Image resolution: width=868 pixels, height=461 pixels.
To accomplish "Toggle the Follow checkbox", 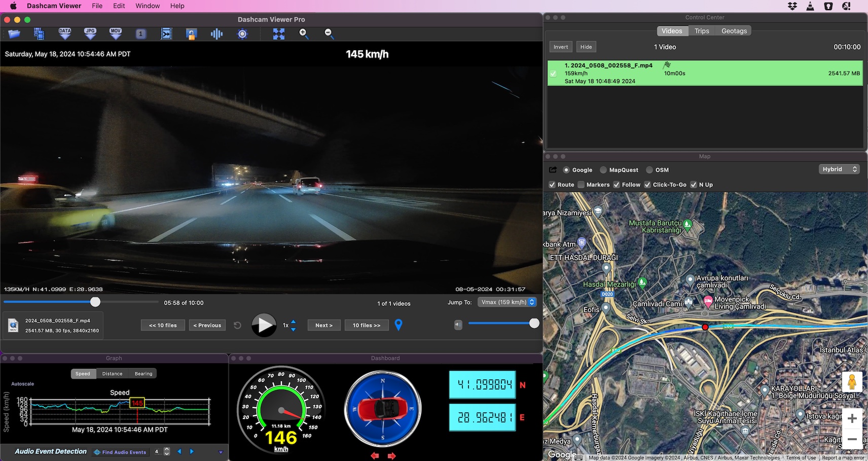I will point(617,185).
